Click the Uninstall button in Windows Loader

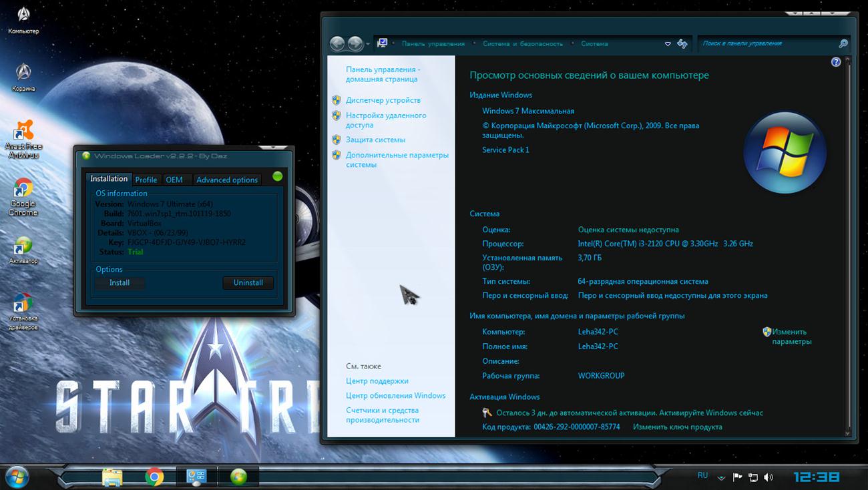(248, 283)
